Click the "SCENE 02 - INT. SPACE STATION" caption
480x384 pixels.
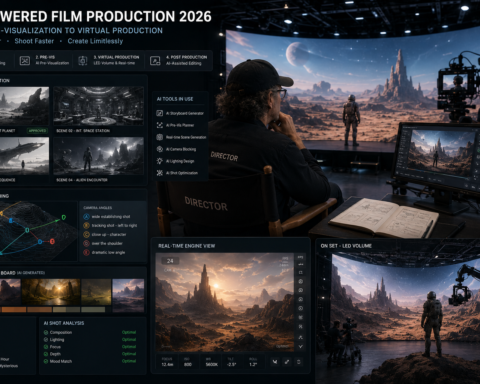(83, 131)
